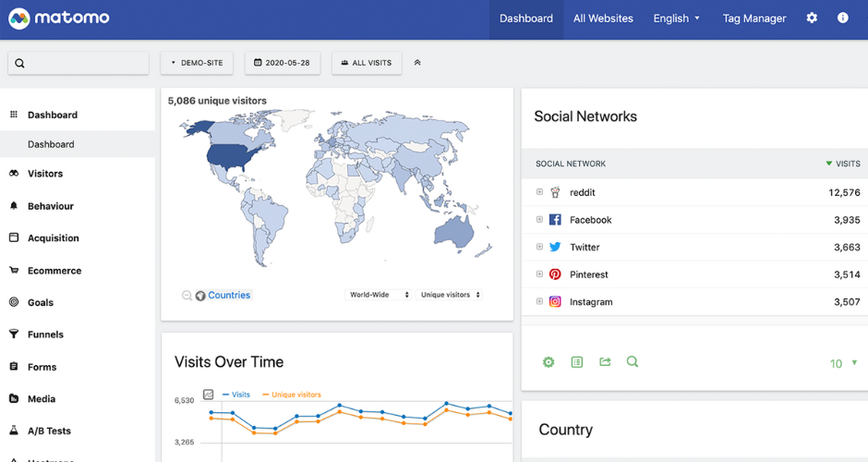Click the export icon in Social Networks
This screenshot has height=462, width=868.
605,361
